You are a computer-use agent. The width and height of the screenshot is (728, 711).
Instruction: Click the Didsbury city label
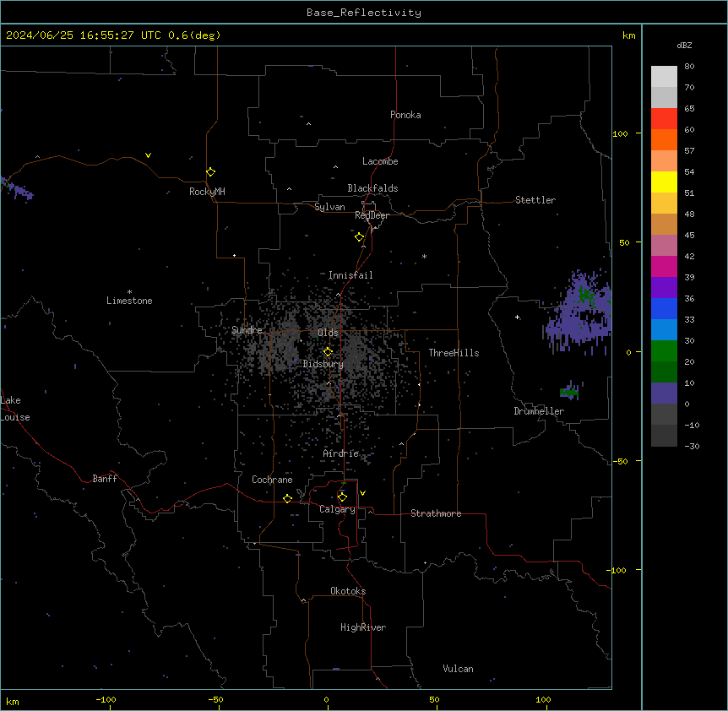pyautogui.click(x=323, y=364)
